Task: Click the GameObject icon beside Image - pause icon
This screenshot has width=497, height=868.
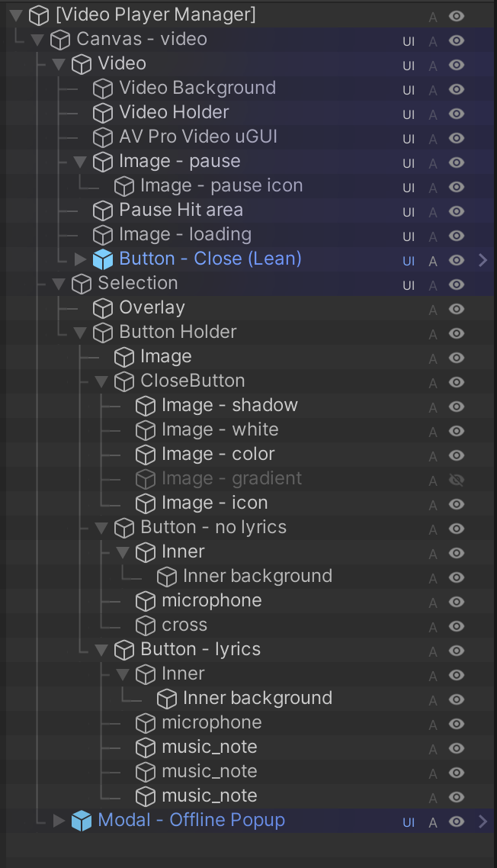Action: click(124, 186)
